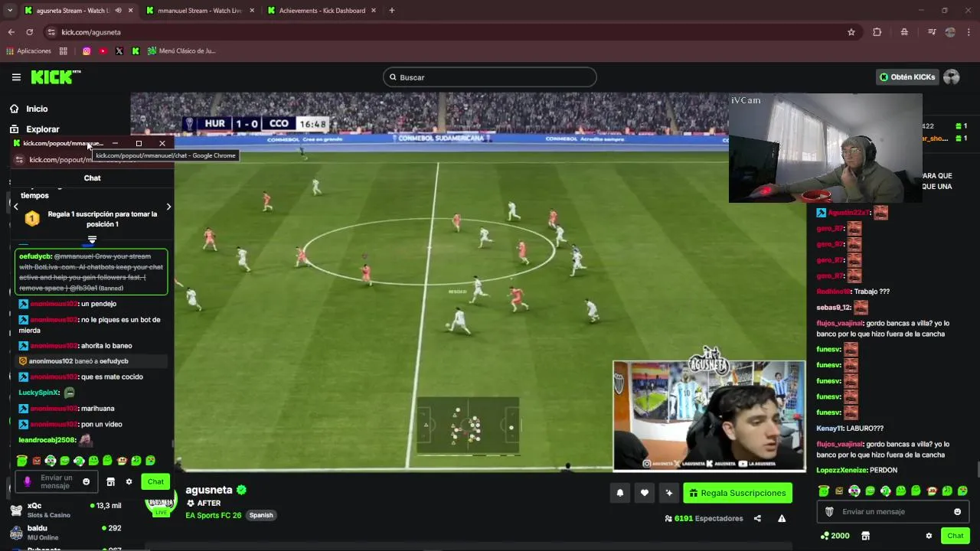The image size is (980, 551).
Task: Click the main chat green Chat button
Action: pos(955,536)
